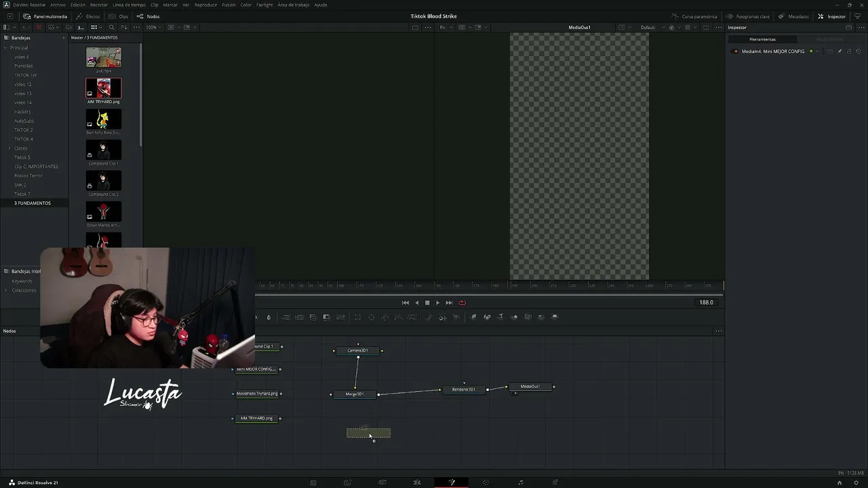
Task: Expand the Colecciones smart bin
Action: [x=5, y=290]
